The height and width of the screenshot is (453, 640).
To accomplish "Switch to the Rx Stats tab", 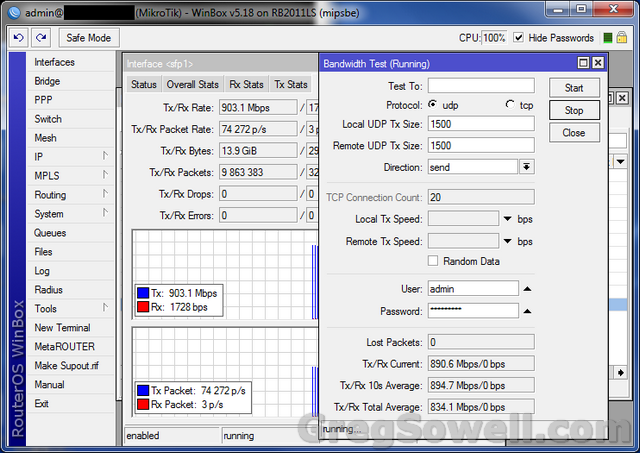I will (246, 84).
